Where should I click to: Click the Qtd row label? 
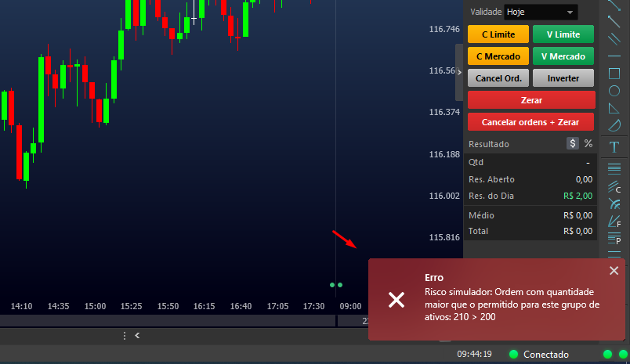pyautogui.click(x=476, y=163)
